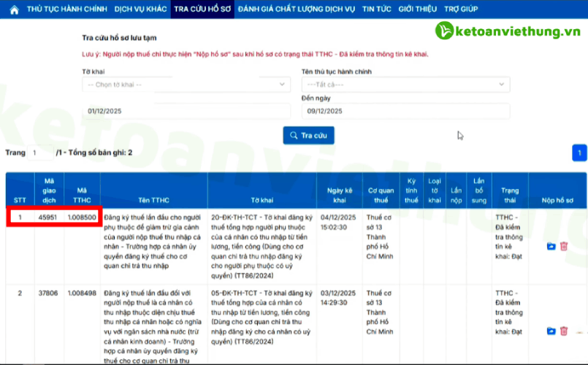Select TTHC code 1.008500 cell
Screen dimensions: 588x365
click(x=82, y=218)
